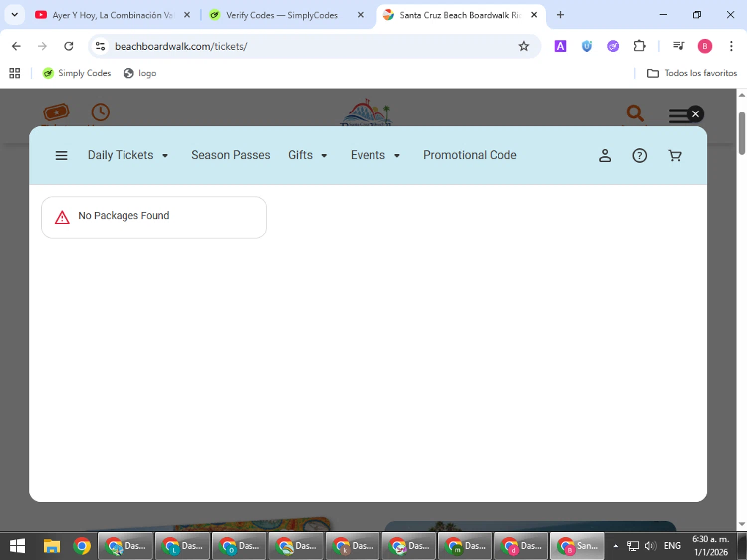Expand the Events dropdown
Image resolution: width=747 pixels, height=560 pixels.
click(375, 155)
